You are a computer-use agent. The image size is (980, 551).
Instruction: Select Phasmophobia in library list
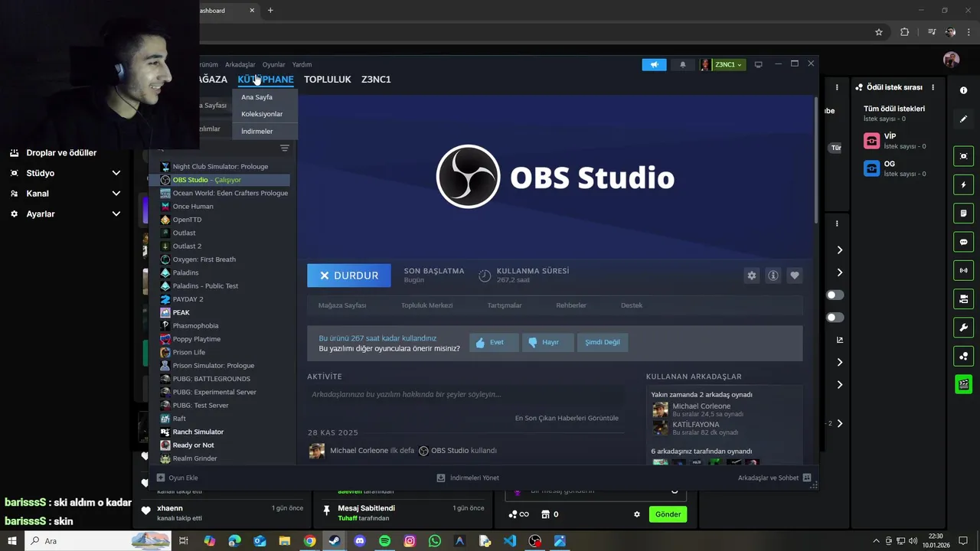coord(195,326)
